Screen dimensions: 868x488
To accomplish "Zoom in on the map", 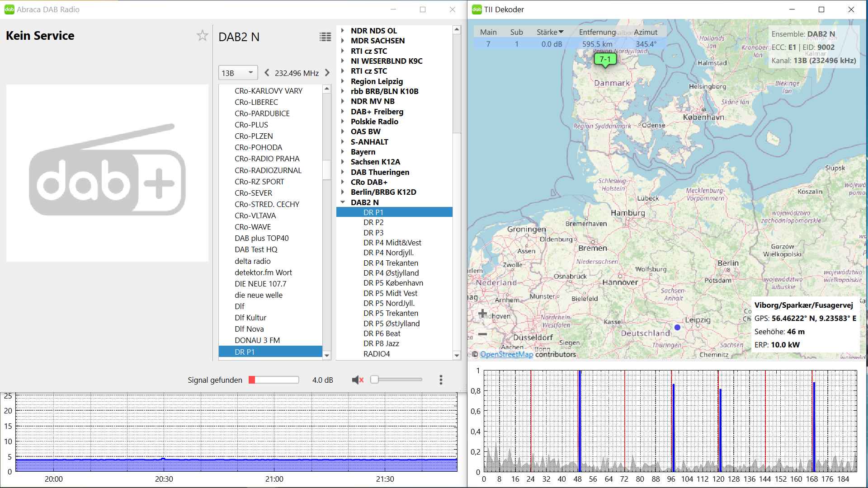I will click(482, 313).
